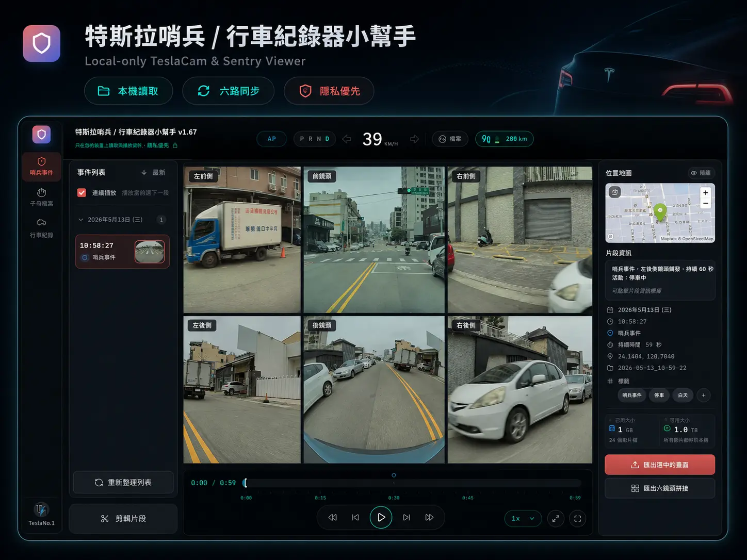Click the 0:00 / 0:59 time display

[213, 483]
